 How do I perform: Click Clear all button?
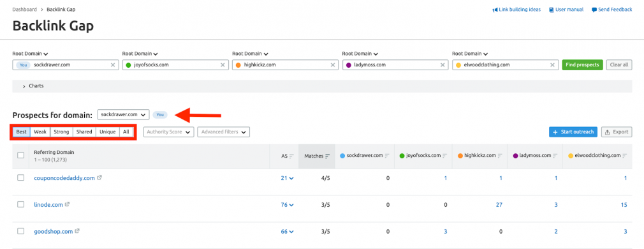click(619, 65)
